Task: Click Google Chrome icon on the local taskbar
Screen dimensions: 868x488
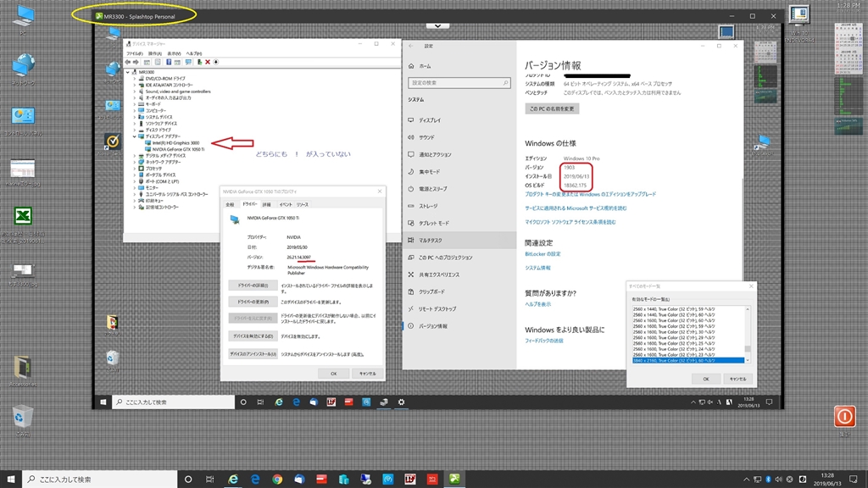Action: point(277,480)
